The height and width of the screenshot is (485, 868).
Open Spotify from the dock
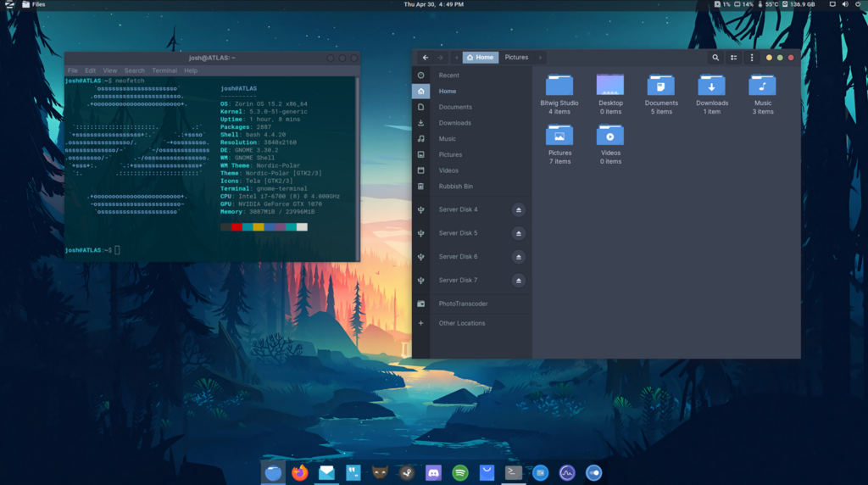[460, 473]
